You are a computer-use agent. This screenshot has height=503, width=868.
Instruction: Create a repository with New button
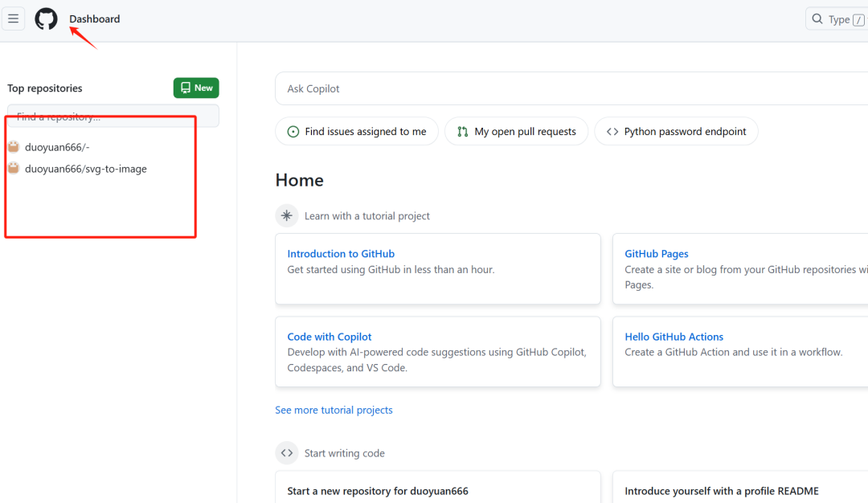[196, 88]
